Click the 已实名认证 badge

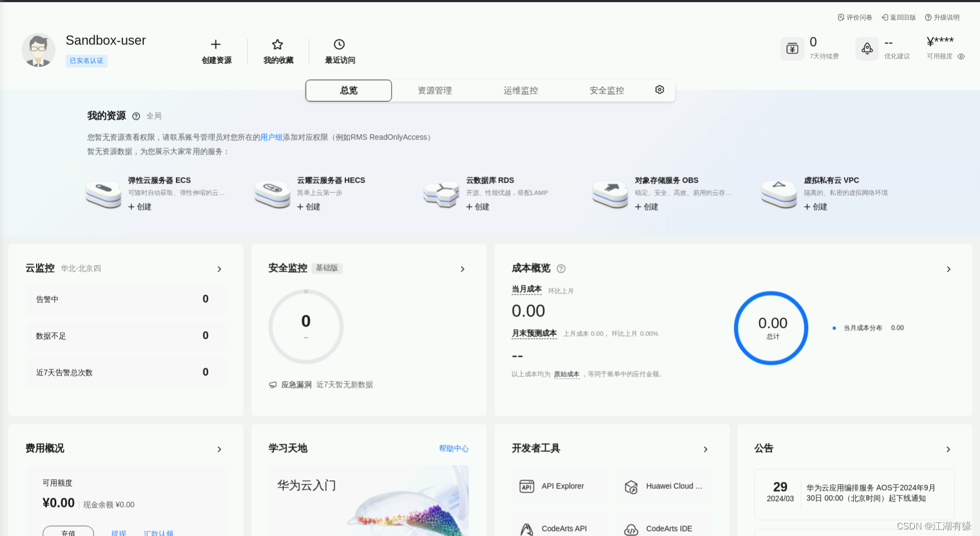tap(86, 61)
